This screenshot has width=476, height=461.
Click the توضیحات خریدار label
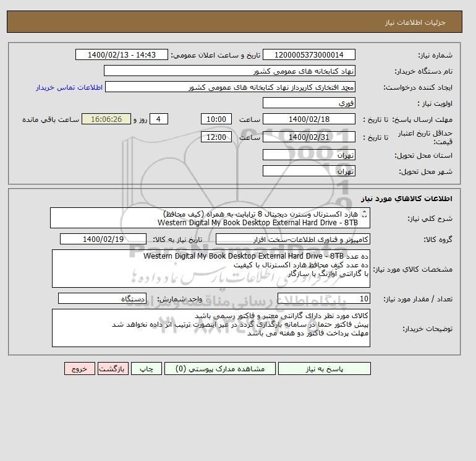pyautogui.click(x=427, y=329)
